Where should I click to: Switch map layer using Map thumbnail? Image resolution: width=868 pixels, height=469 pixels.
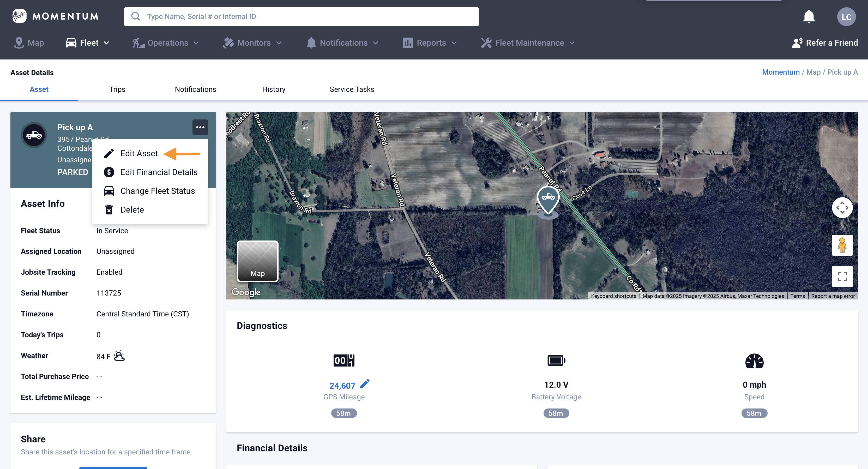pyautogui.click(x=257, y=261)
